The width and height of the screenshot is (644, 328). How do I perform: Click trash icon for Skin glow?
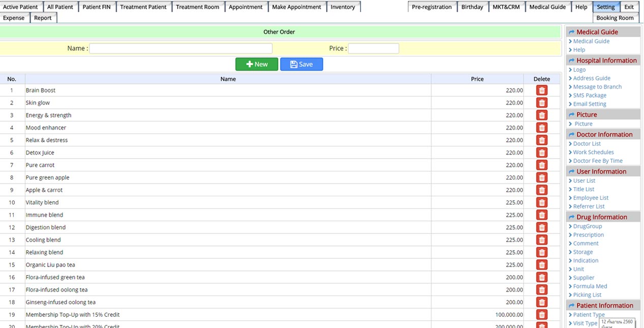coord(542,103)
